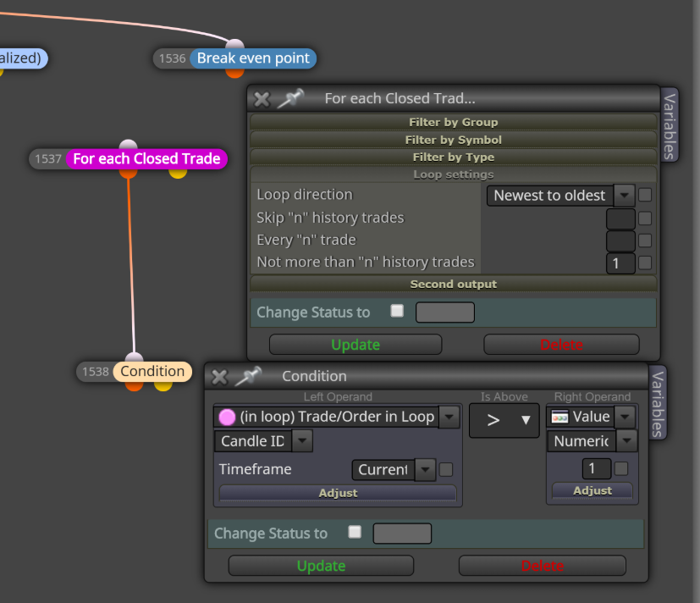Image resolution: width=700 pixels, height=603 pixels.
Task: Close the Condition panel with X icon
Action: click(x=219, y=377)
